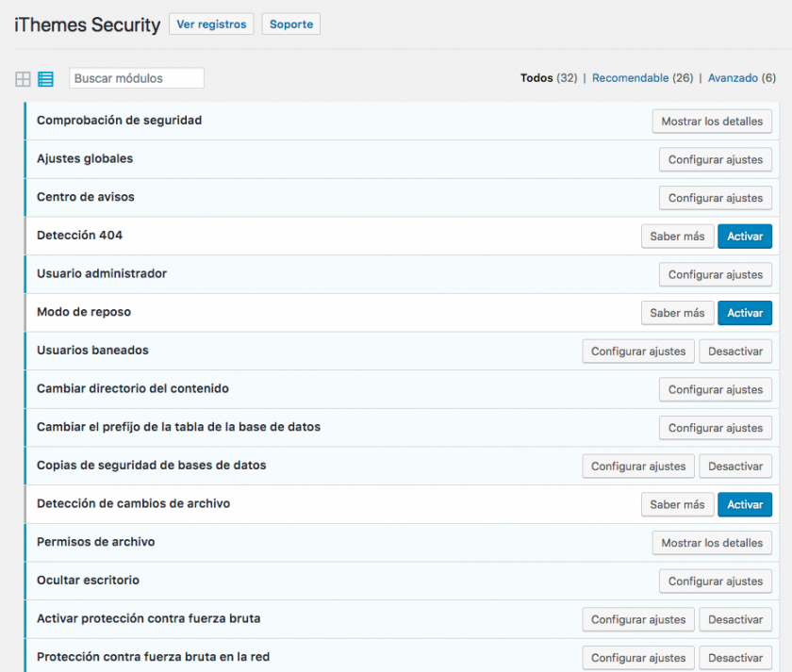
Task: Open the Soporte button
Action: pyautogui.click(x=291, y=25)
